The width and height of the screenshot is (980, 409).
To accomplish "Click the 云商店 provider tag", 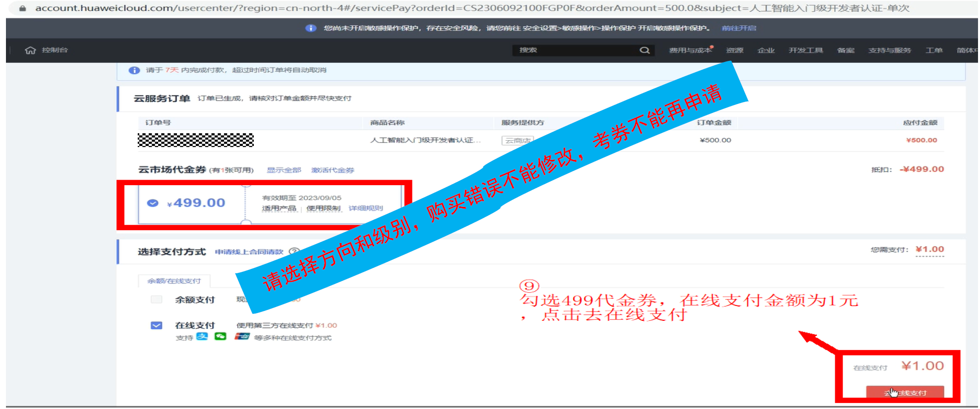I will click(x=518, y=141).
